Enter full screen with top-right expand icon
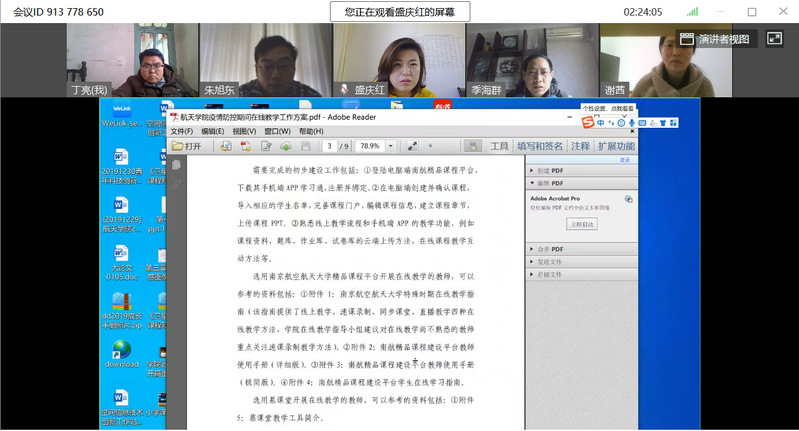Viewport: 799px width, 431px height. pos(774,39)
